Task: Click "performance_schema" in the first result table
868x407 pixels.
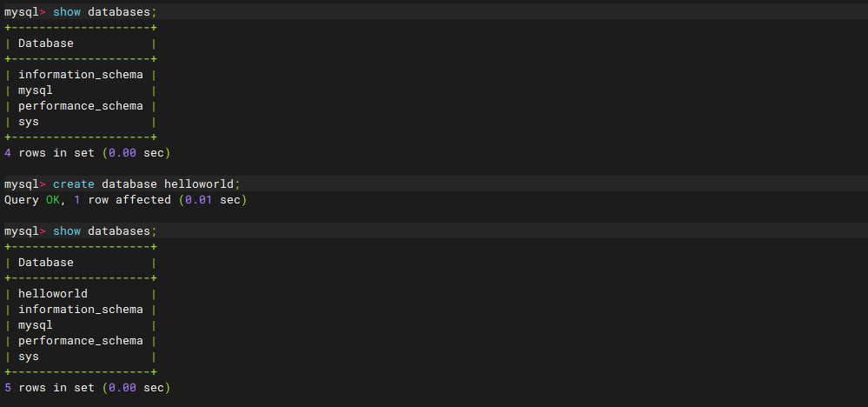Action: pos(80,106)
